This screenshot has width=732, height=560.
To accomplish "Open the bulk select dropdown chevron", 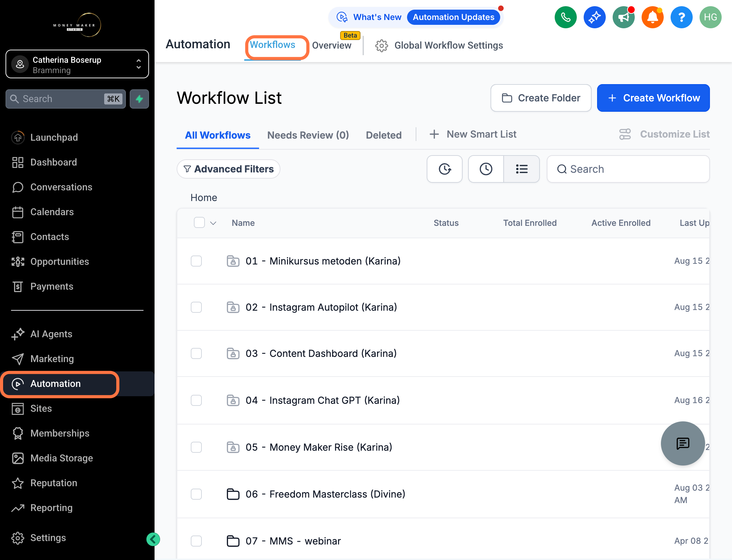I will click(214, 223).
